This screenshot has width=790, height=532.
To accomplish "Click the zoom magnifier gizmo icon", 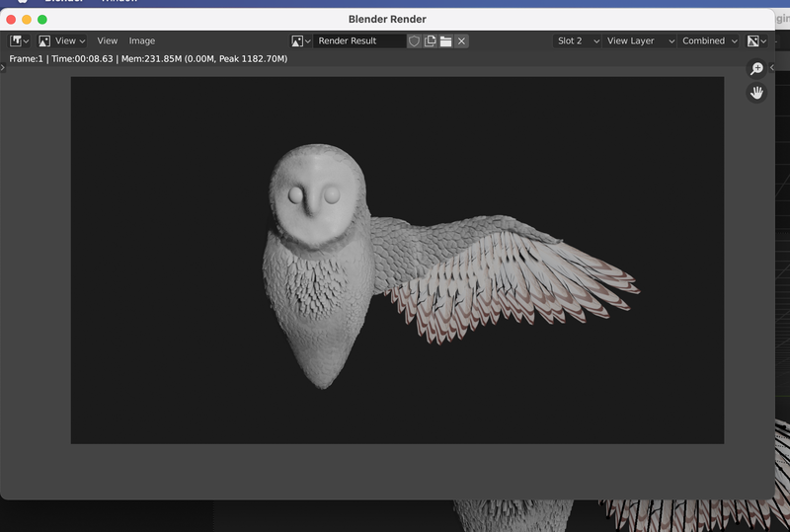I will click(756, 68).
